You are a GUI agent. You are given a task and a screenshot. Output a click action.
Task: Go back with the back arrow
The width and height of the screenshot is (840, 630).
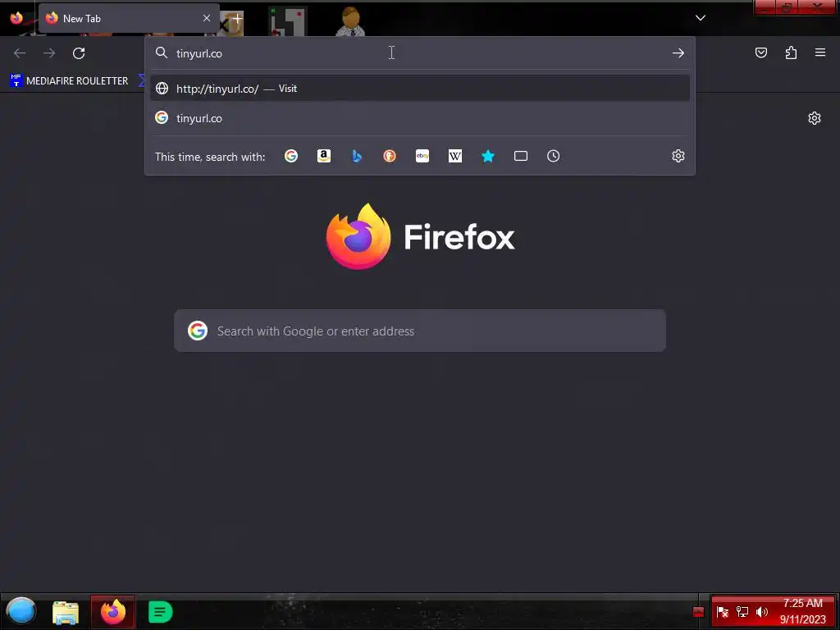(20, 53)
